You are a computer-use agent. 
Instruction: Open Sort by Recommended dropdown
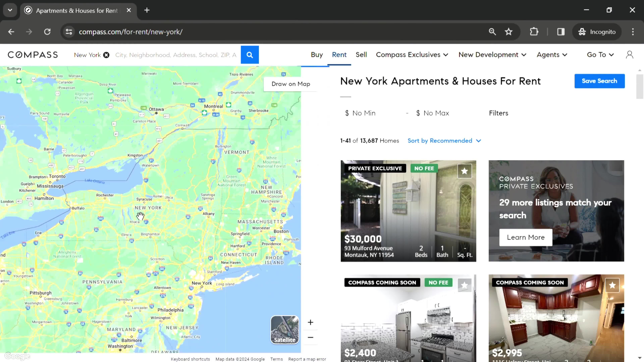pyautogui.click(x=444, y=141)
